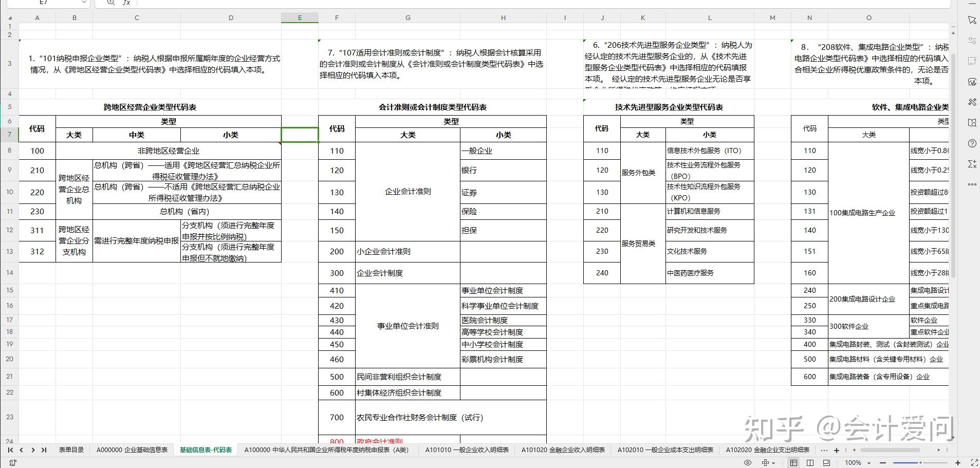Click the insert function fx icon
Viewport: 980px width, 468px height.
(126, 3)
